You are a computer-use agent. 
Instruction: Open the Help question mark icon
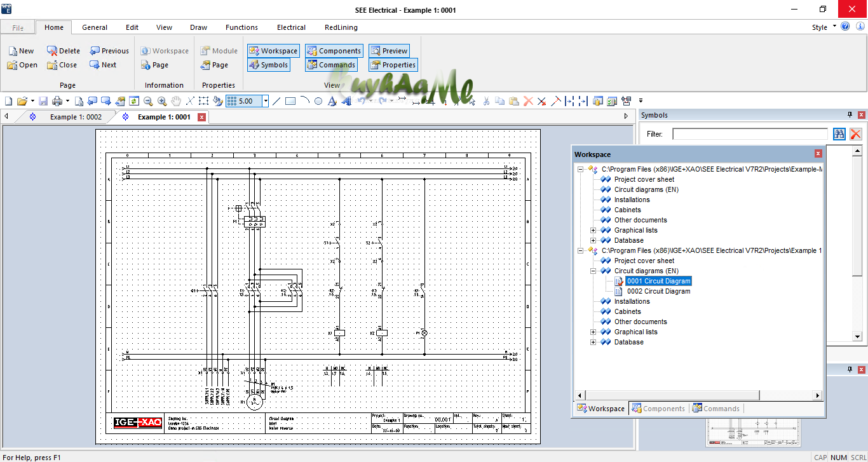pos(845,27)
